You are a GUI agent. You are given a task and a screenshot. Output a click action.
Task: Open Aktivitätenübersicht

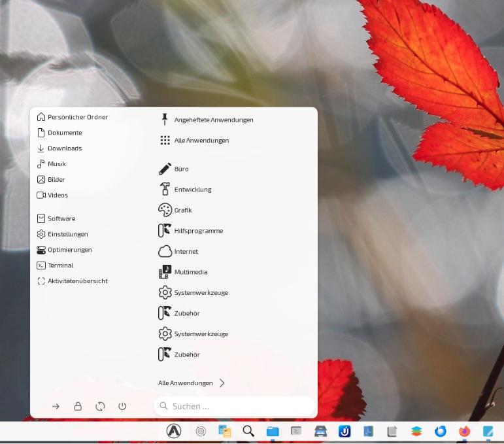pyautogui.click(x=77, y=281)
